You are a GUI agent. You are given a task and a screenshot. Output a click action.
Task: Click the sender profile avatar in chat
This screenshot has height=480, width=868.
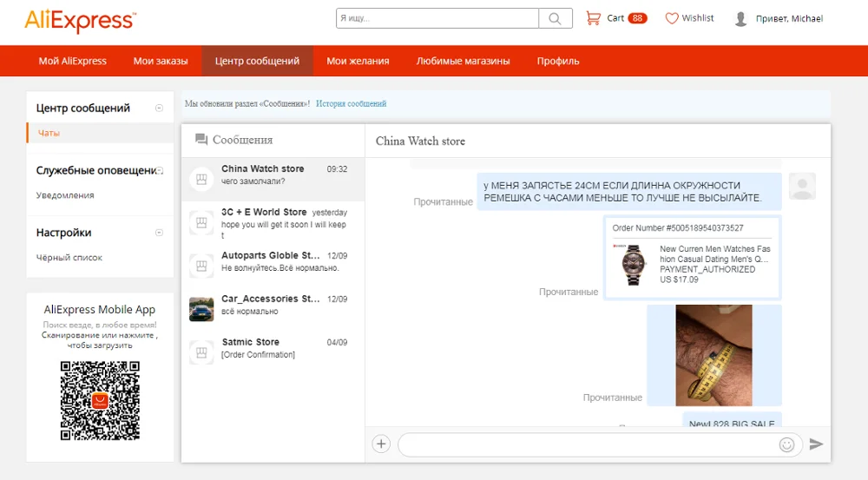click(x=802, y=186)
